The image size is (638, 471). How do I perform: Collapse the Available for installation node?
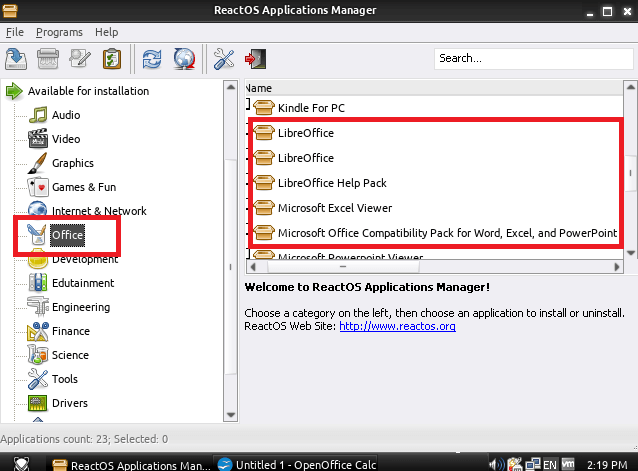tap(14, 91)
